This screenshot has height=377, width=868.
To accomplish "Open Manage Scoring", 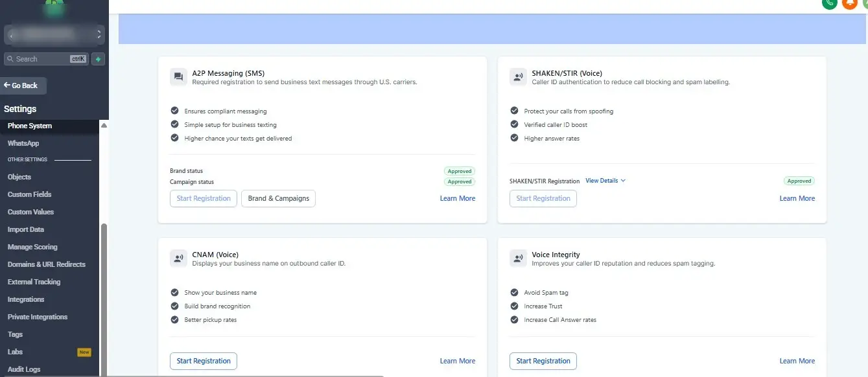I will point(32,247).
